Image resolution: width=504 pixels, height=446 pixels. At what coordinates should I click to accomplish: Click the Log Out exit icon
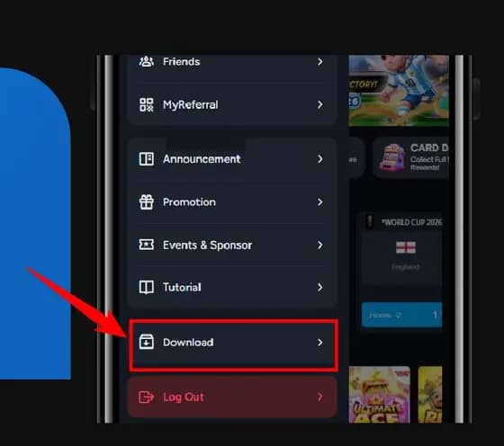click(x=146, y=397)
